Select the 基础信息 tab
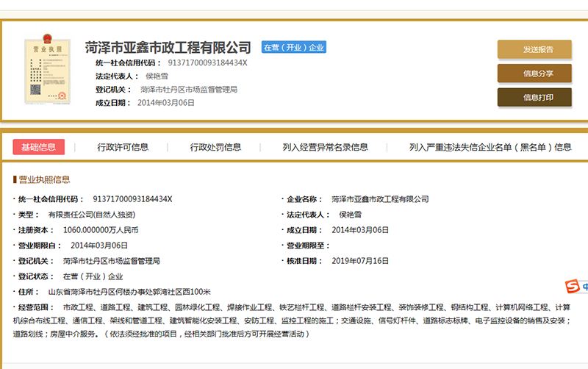This screenshot has height=369, width=588. 39,147
